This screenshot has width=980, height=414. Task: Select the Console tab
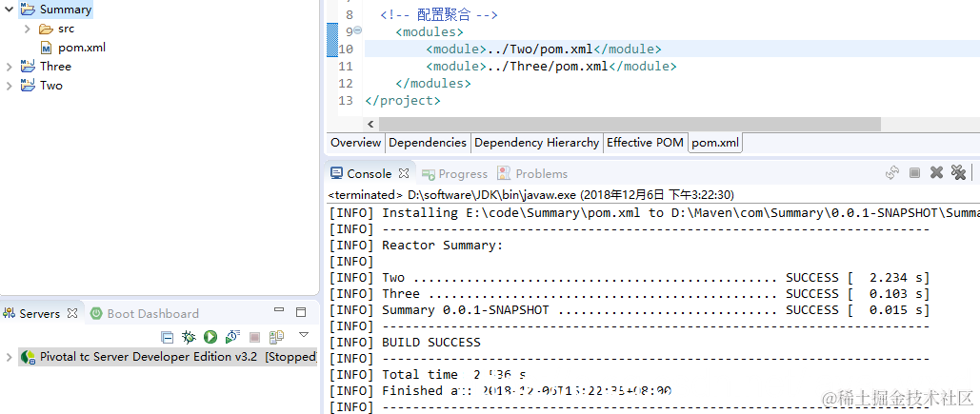pos(370,173)
